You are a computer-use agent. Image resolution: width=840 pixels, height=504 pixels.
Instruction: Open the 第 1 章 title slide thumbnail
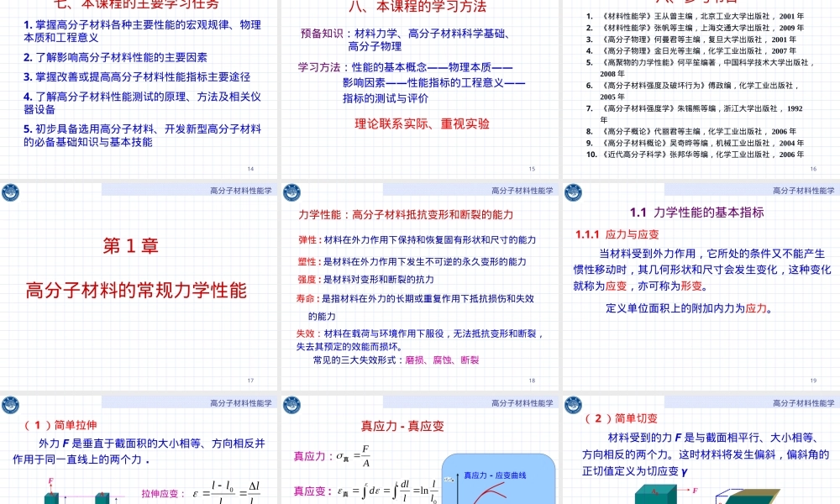click(139, 286)
